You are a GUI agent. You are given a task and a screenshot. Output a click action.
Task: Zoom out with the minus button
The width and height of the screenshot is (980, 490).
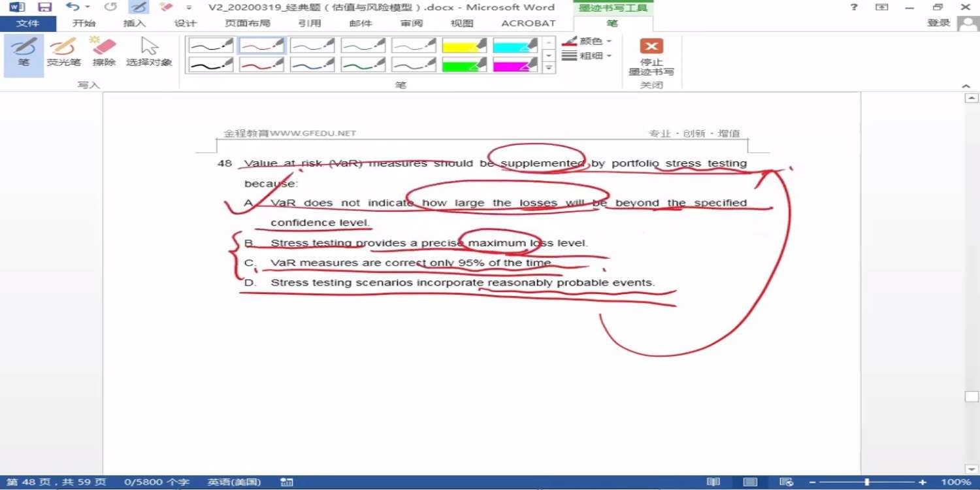click(x=812, y=482)
